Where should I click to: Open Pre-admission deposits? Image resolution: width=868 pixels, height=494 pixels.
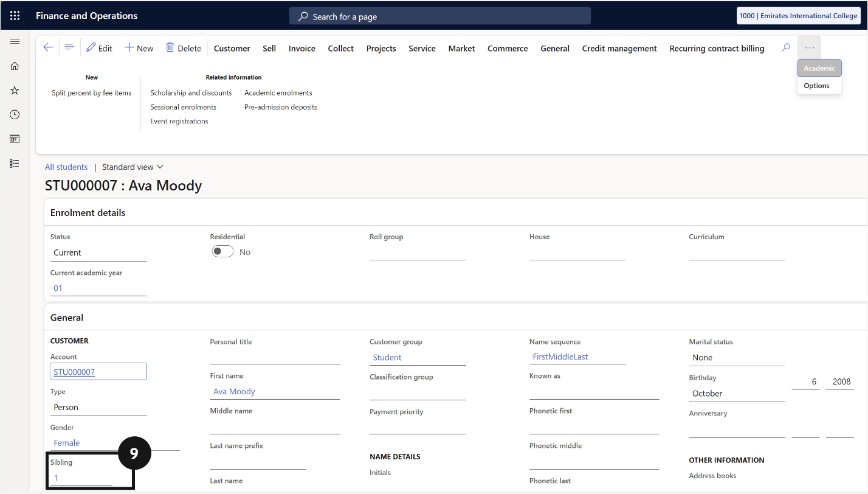pyautogui.click(x=281, y=107)
